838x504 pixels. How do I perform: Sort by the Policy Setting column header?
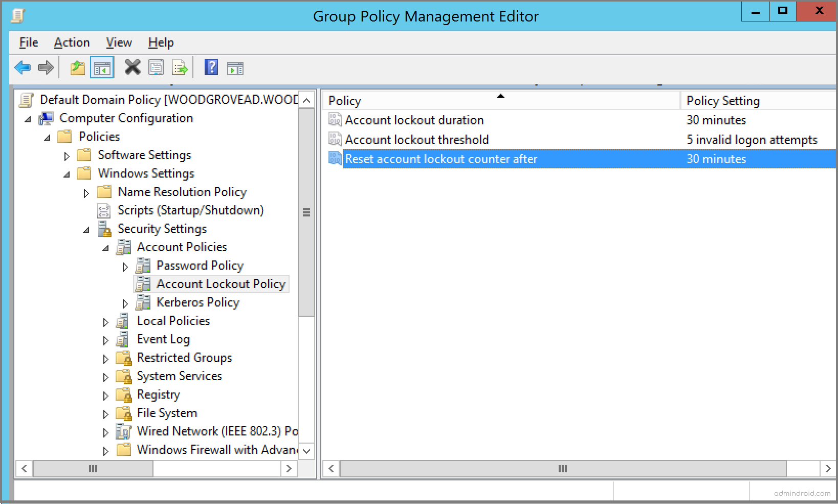tap(723, 100)
